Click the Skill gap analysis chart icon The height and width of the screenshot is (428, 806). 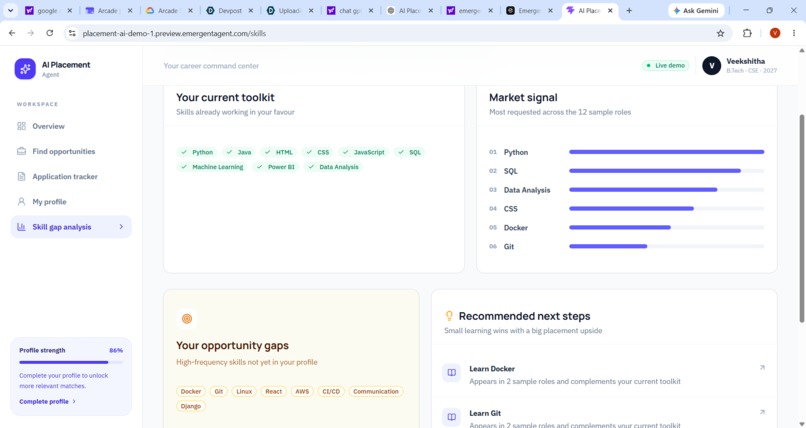tap(21, 227)
